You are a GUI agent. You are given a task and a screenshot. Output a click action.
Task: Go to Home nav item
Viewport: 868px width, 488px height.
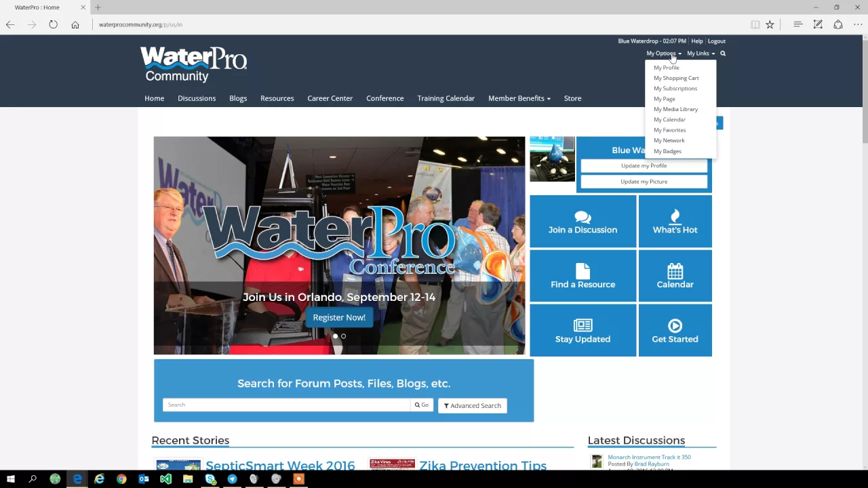pos(154,98)
